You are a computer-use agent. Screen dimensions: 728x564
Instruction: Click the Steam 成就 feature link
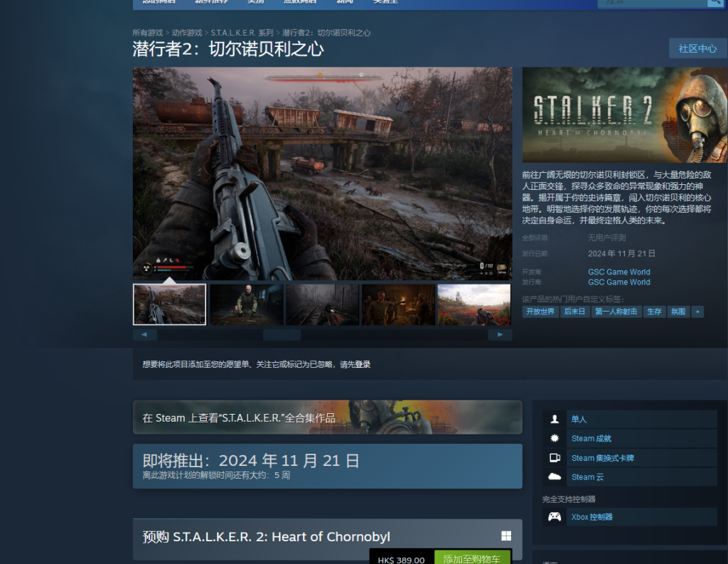coord(591,438)
